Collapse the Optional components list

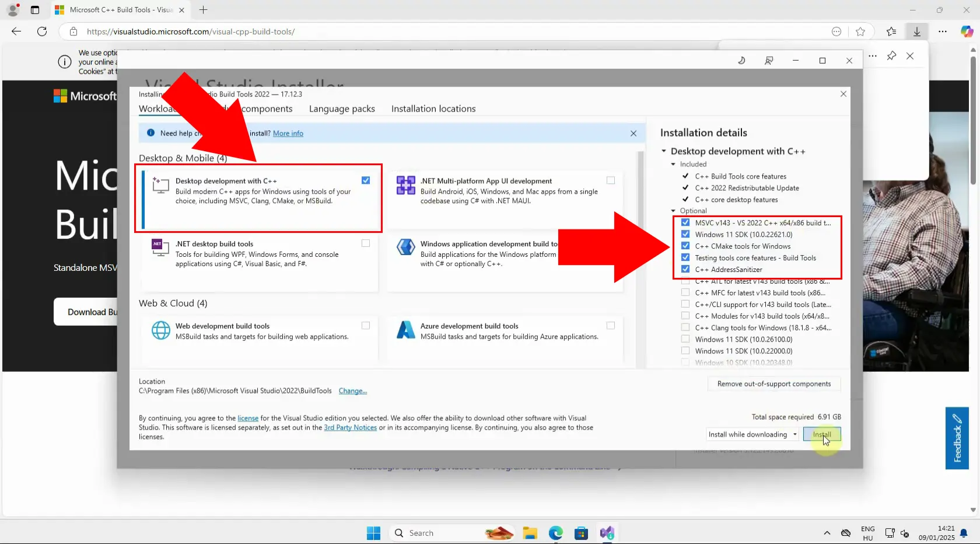673,211
